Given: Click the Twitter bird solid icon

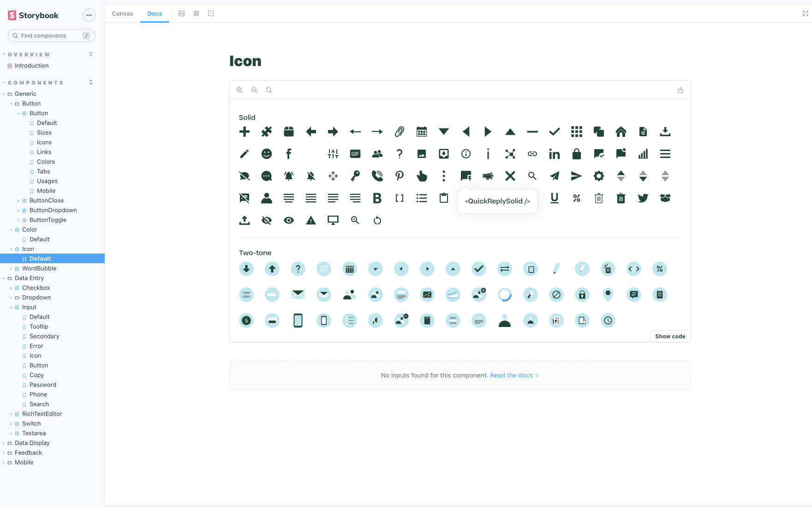Looking at the screenshot, I should [x=643, y=198].
